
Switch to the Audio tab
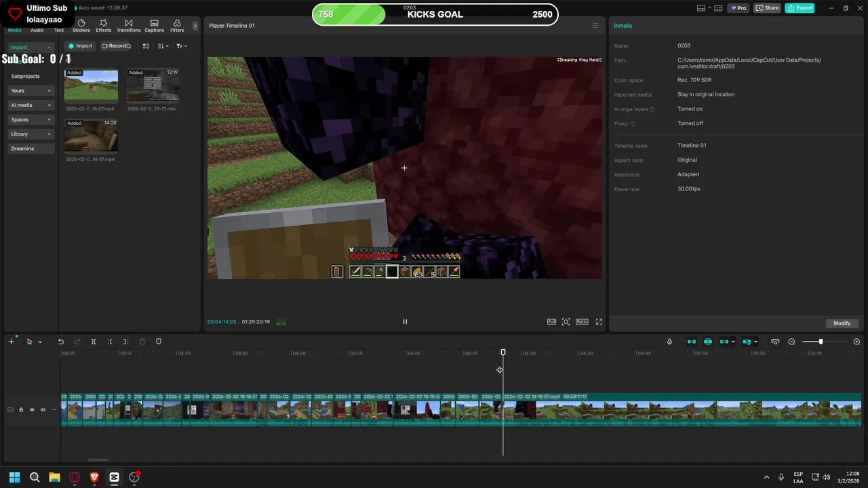tap(37, 30)
